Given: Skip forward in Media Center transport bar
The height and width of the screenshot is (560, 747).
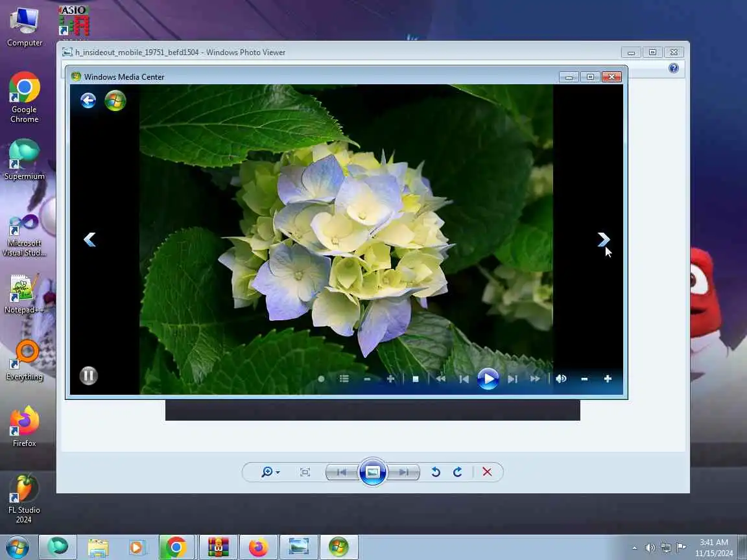Looking at the screenshot, I should (x=513, y=379).
